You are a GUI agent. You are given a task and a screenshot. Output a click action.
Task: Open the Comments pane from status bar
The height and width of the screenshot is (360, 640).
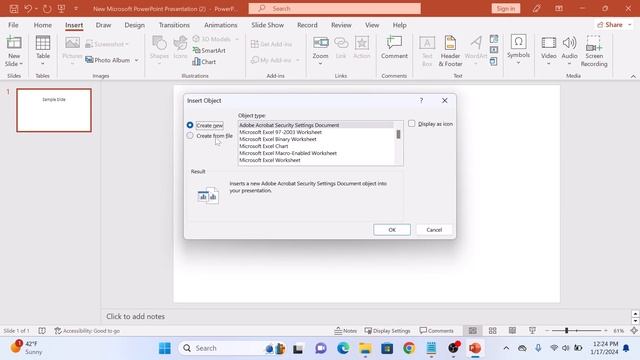[x=436, y=331]
